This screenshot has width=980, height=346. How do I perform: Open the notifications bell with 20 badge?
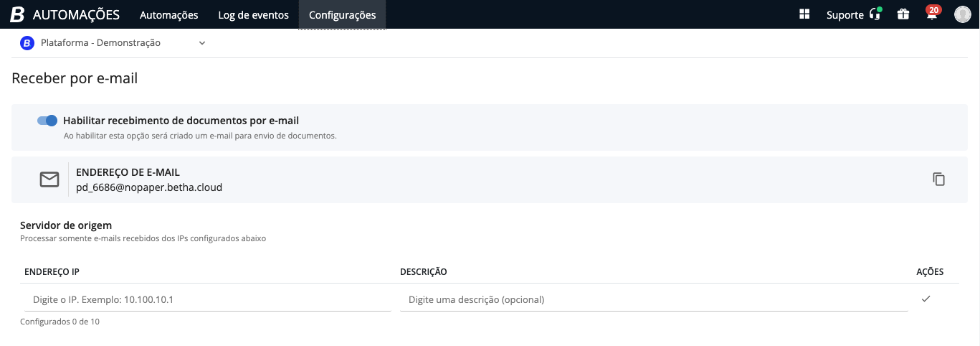pyautogui.click(x=932, y=14)
